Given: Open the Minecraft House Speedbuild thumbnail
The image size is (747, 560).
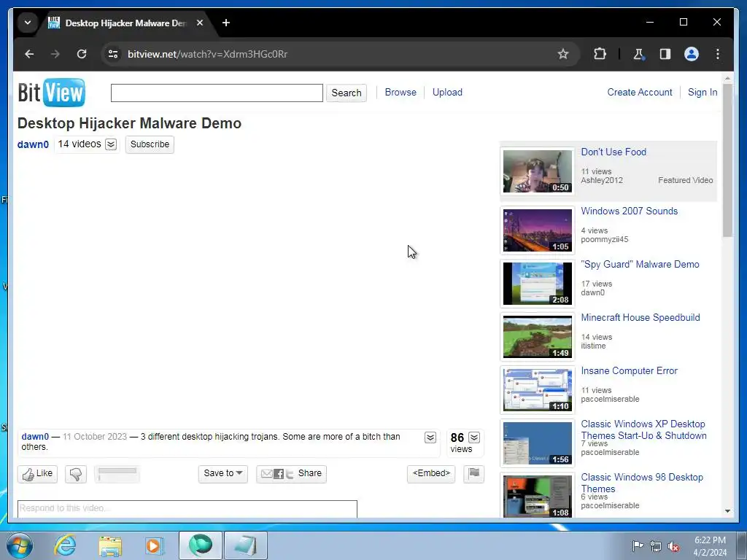Looking at the screenshot, I should point(538,337).
